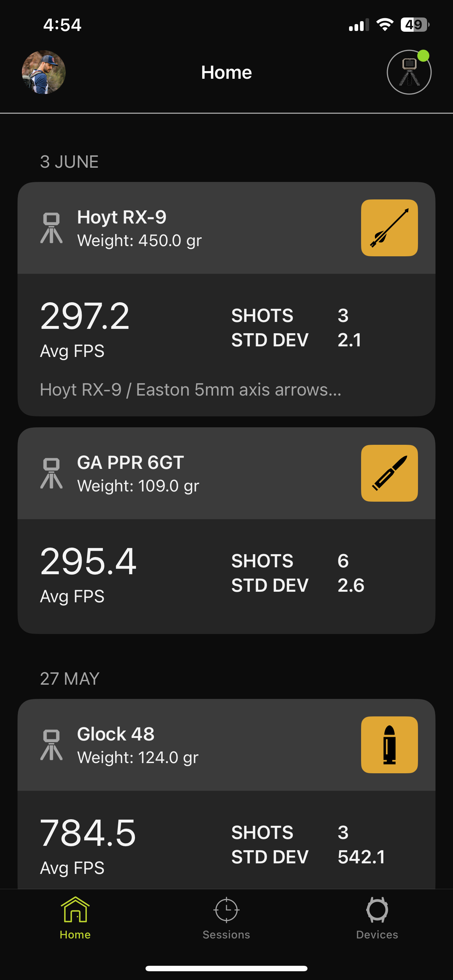Open the Hoyt RX-9 session title
The width and height of the screenshot is (453, 980).
[122, 217]
